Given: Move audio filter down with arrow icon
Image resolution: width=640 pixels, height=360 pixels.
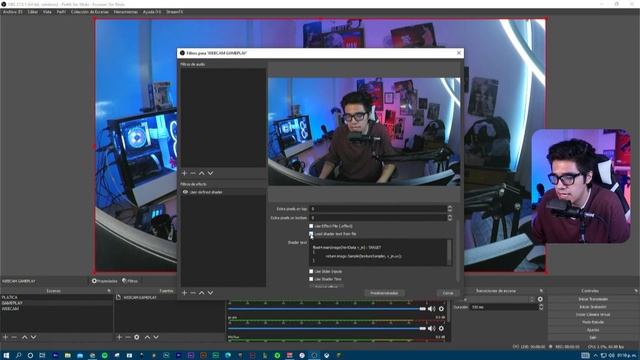Looking at the screenshot, I should pyautogui.click(x=210, y=173).
